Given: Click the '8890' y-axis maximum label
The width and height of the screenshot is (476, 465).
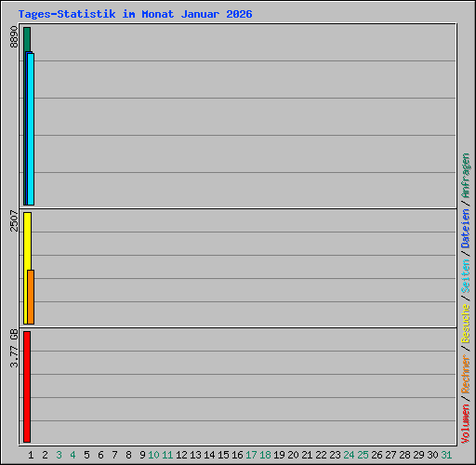Looking at the screenshot, I should click(x=14, y=37).
